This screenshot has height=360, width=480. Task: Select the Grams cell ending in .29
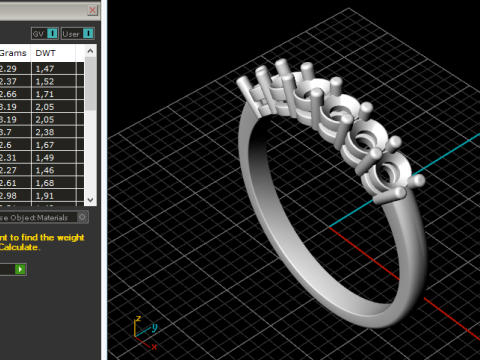[15, 69]
